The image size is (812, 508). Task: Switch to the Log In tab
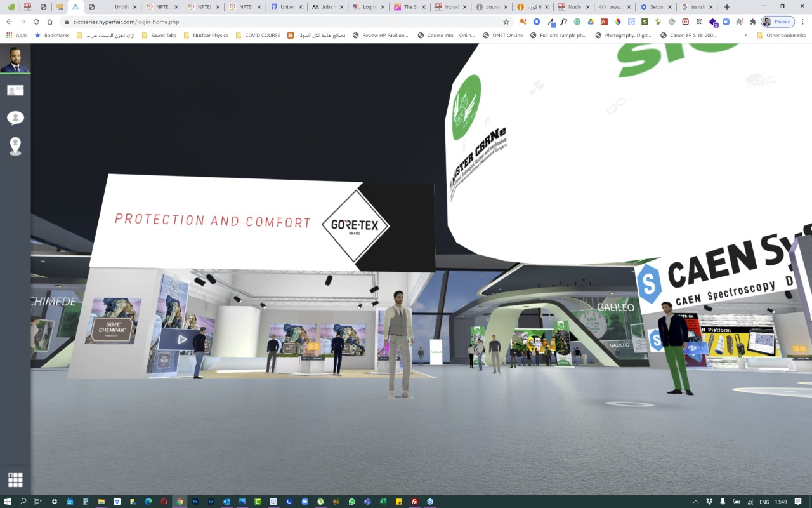(369, 7)
